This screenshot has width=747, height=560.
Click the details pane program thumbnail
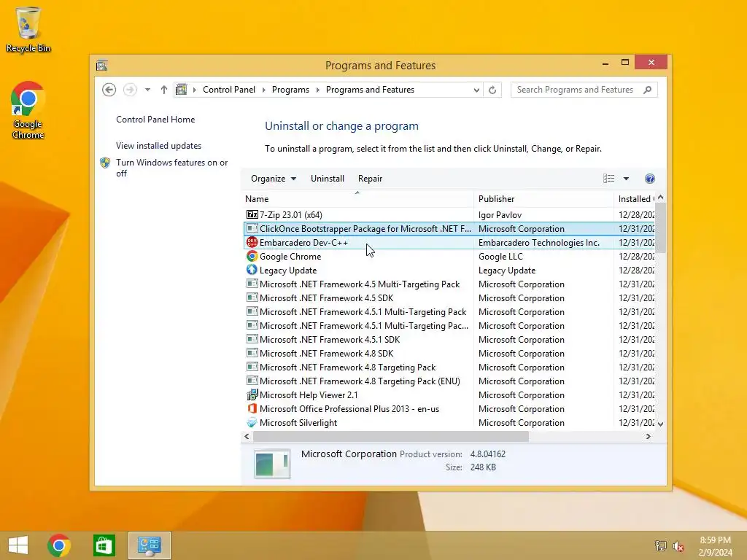point(272,463)
